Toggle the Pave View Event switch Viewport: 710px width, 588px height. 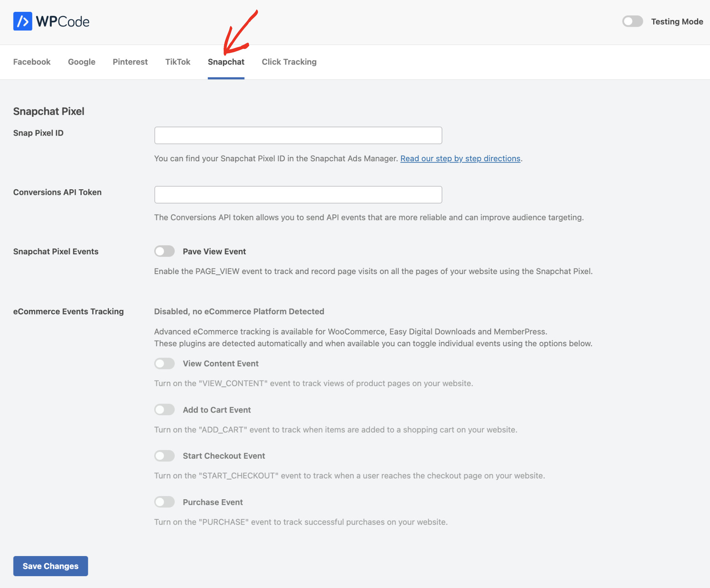(164, 251)
